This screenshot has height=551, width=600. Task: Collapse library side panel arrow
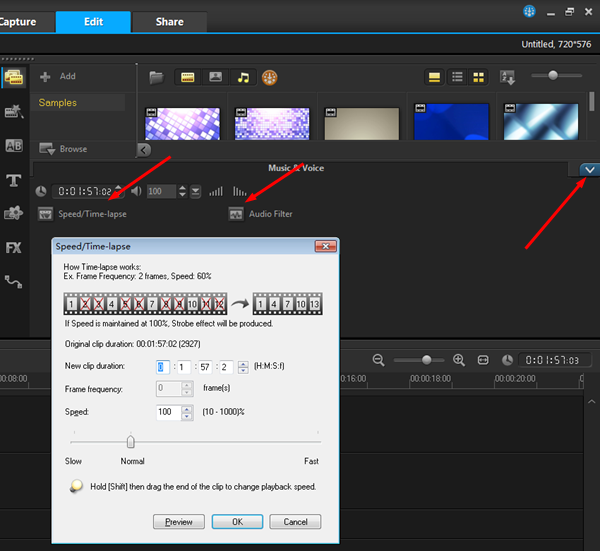[143, 149]
